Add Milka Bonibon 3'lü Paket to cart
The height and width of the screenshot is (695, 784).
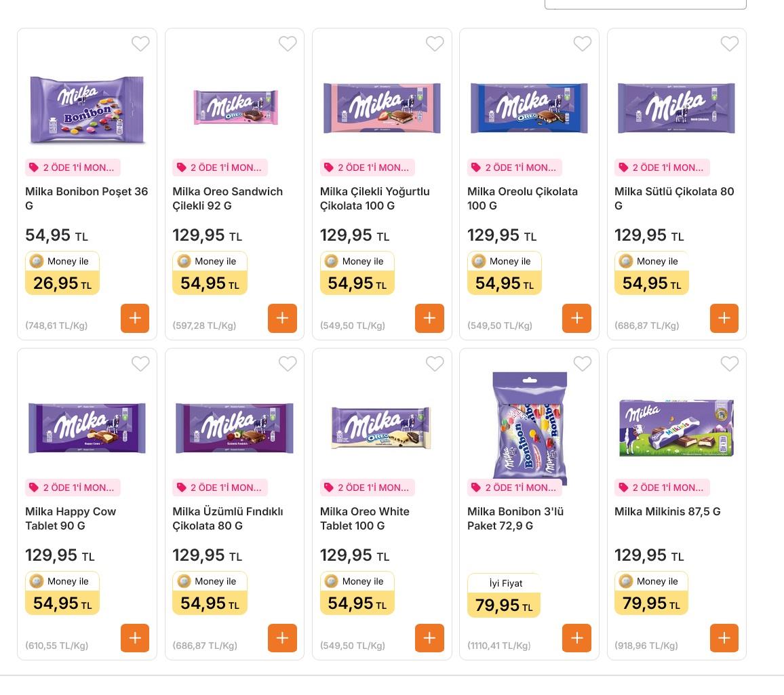point(576,638)
